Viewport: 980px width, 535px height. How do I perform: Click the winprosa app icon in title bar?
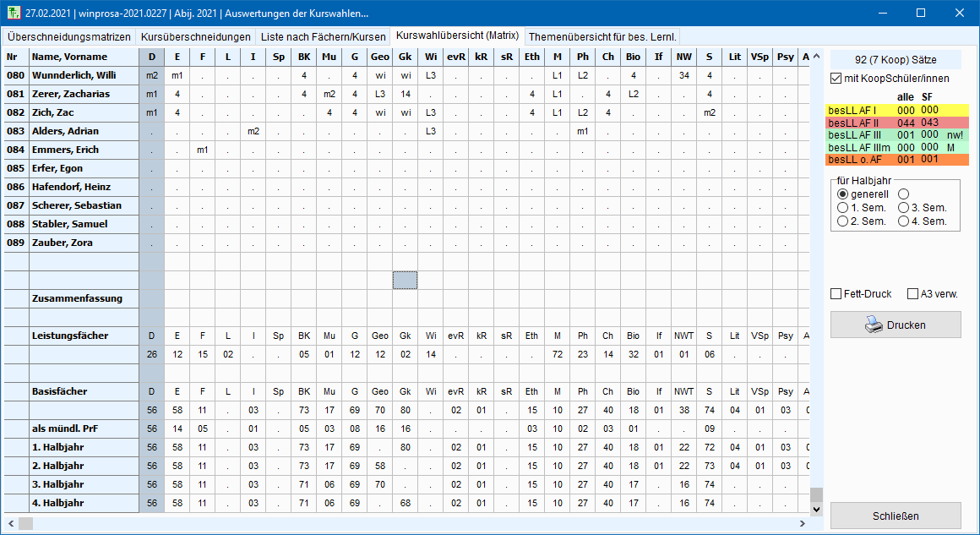pyautogui.click(x=13, y=14)
